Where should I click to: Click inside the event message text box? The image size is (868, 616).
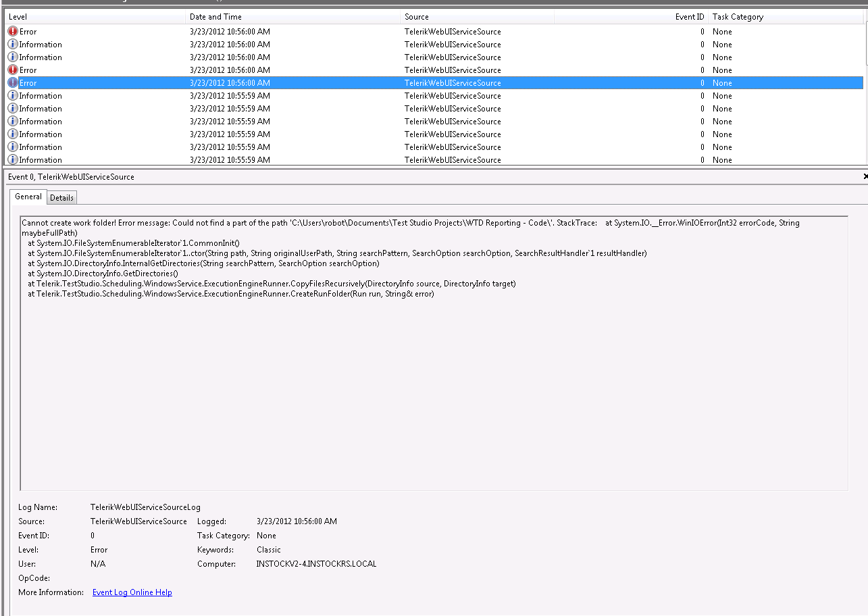(434, 353)
